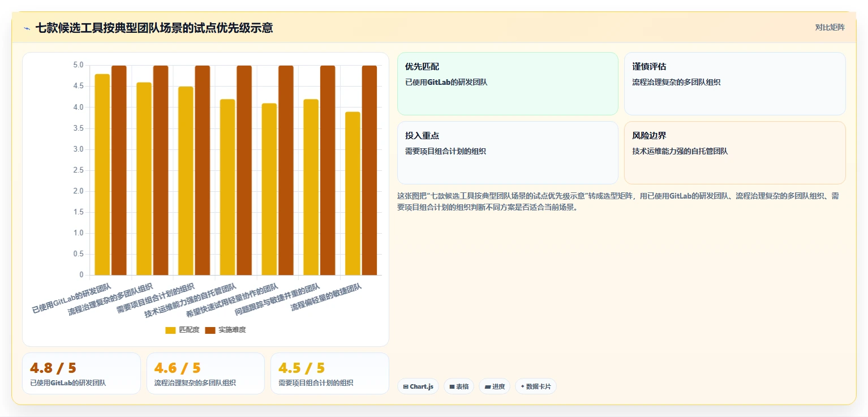Click the 4.6 / 5 score card
Viewport: 868px width, 417px height.
coord(205,373)
